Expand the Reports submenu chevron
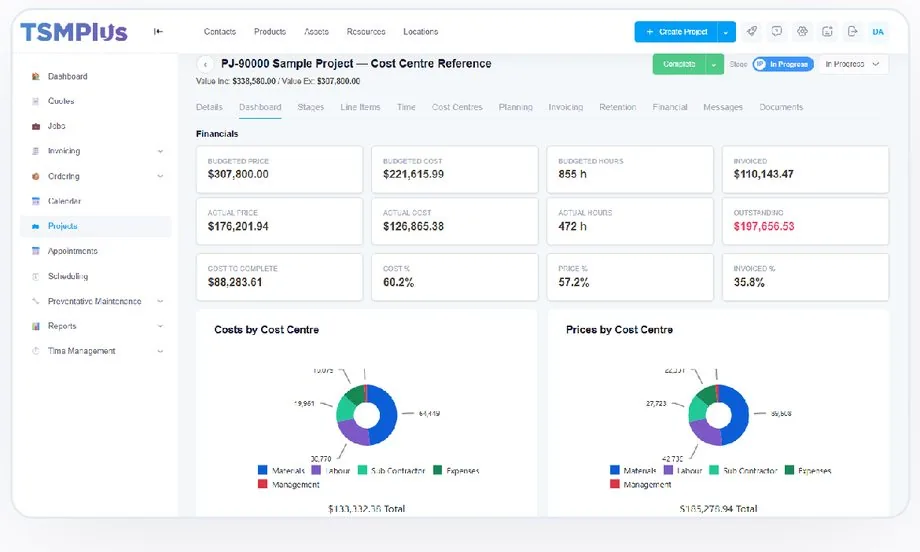Screen dimensions: 920x552 pyautogui.click(x=160, y=326)
